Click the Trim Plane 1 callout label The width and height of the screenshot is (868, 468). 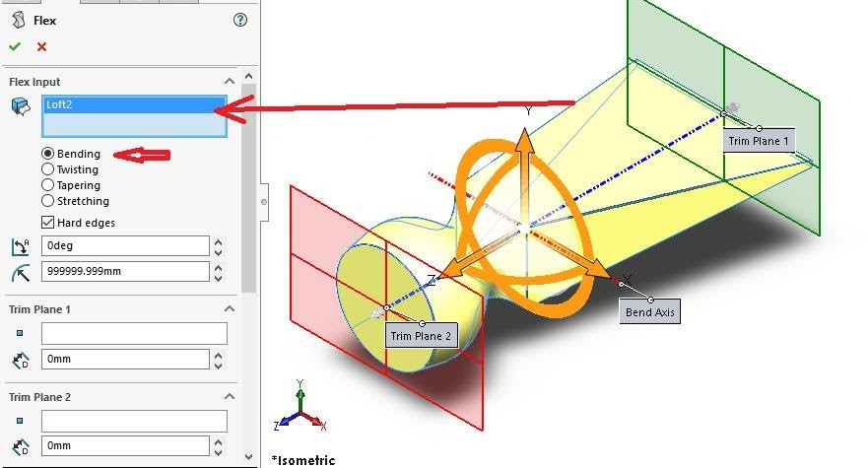[758, 141]
